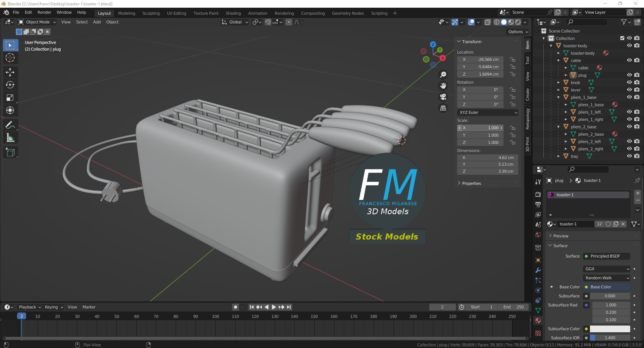
Task: Open the Add menu in viewport
Action: (x=97, y=22)
